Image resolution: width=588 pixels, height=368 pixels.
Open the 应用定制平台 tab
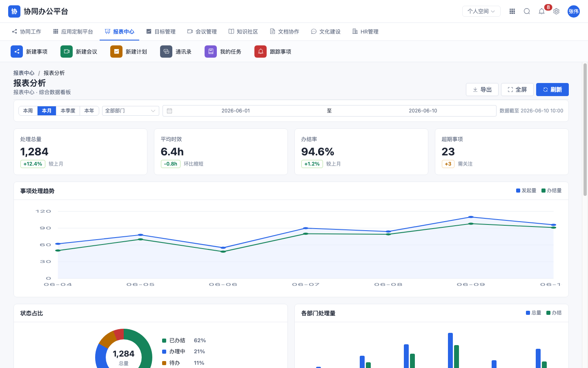coord(73,31)
